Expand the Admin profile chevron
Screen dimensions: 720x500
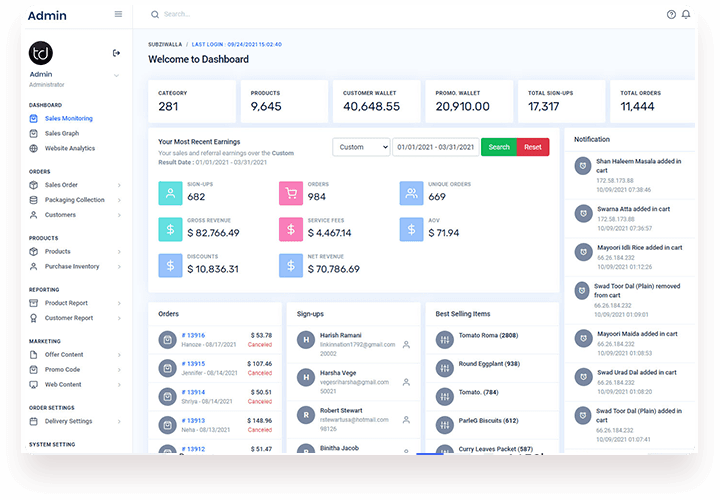[x=116, y=75]
